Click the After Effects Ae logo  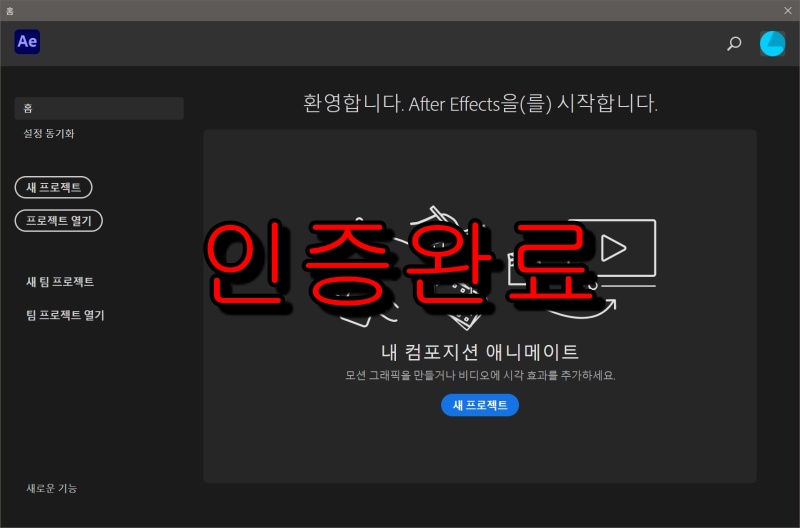[x=27, y=42]
